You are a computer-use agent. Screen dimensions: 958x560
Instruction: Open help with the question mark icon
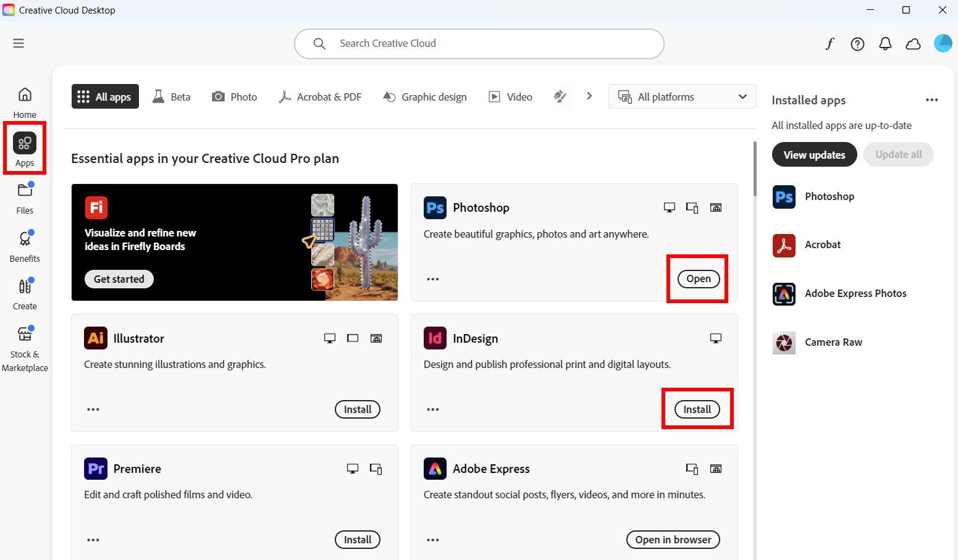point(857,43)
